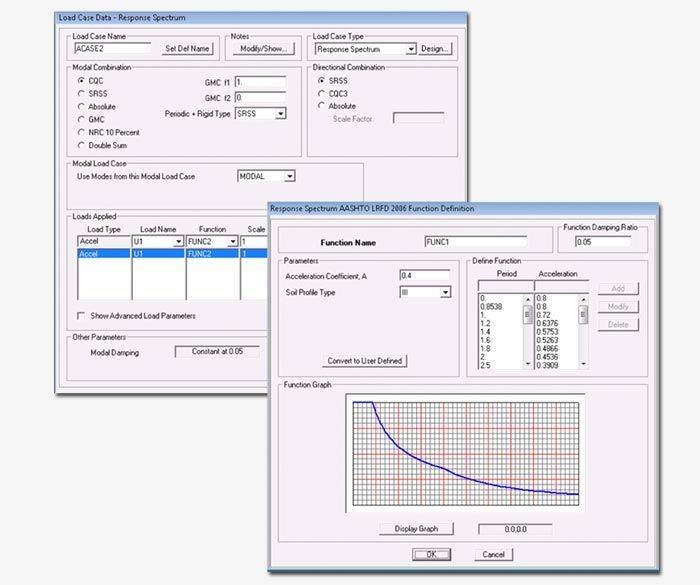Enable Show Advanced Load Parameters checkbox
Image resolution: width=700 pixels, height=585 pixels.
click(81, 316)
